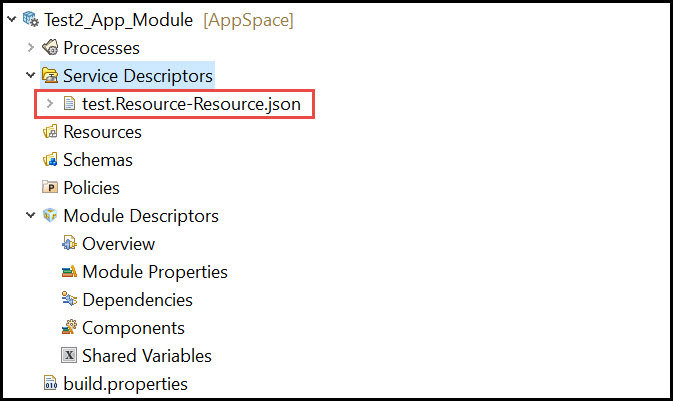The image size is (673, 401).
Task: Click the build.properties file icon
Action: point(50,383)
